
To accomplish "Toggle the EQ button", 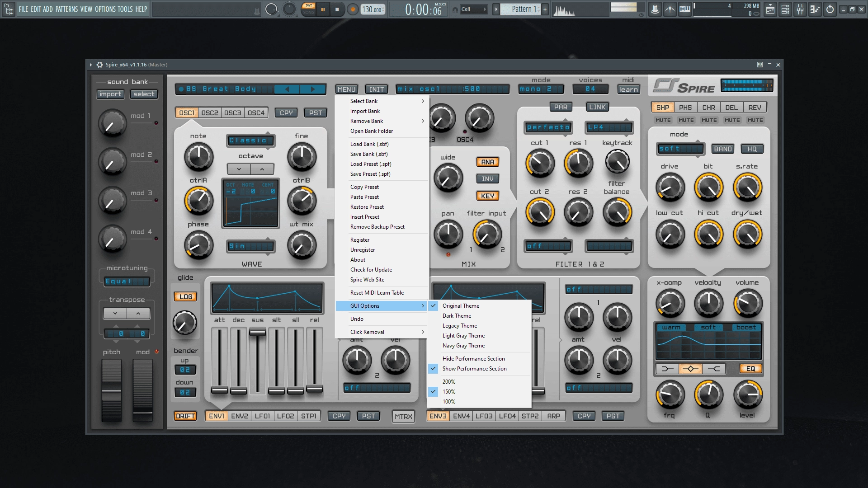I will (x=750, y=369).
